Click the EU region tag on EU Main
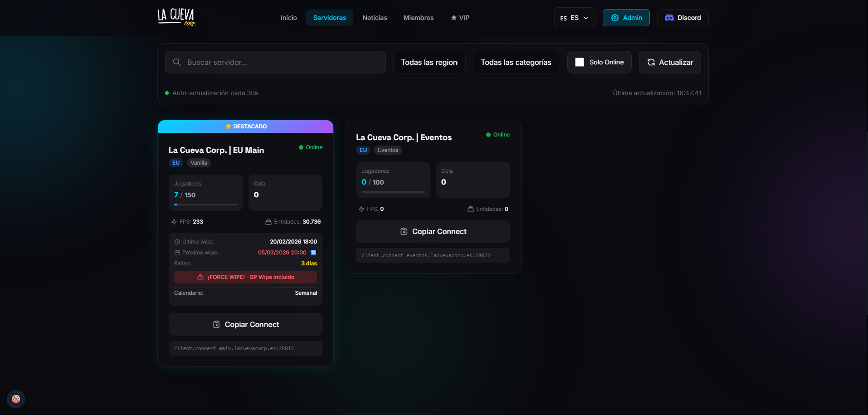 176,163
